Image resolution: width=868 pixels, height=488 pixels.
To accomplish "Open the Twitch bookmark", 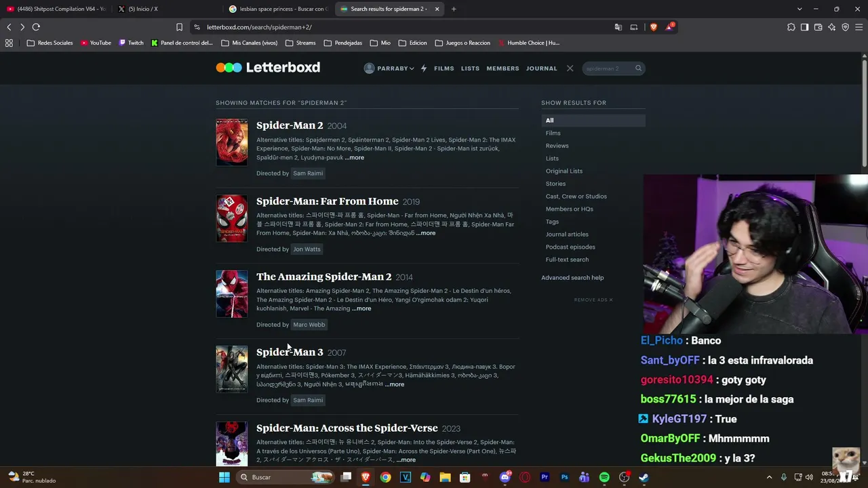I will [x=132, y=43].
